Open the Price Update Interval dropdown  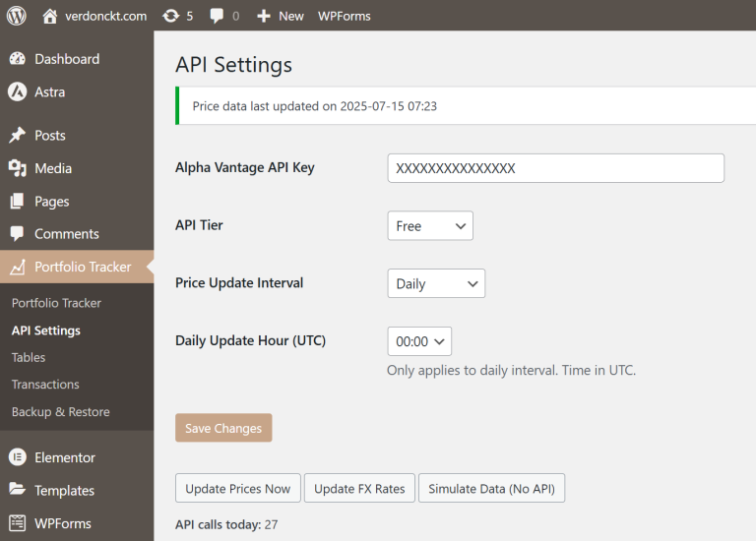(x=436, y=283)
